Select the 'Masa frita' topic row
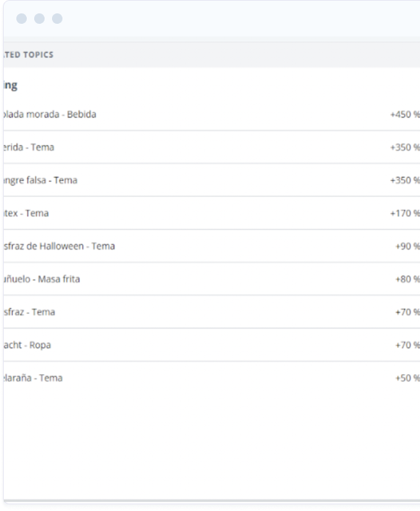The height and width of the screenshot is (511, 420). tap(212, 279)
